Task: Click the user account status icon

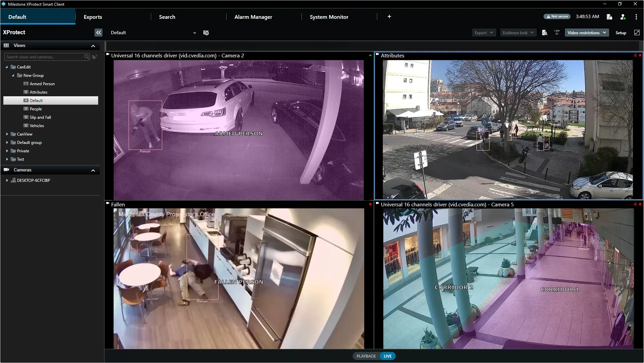Action: coord(623,17)
